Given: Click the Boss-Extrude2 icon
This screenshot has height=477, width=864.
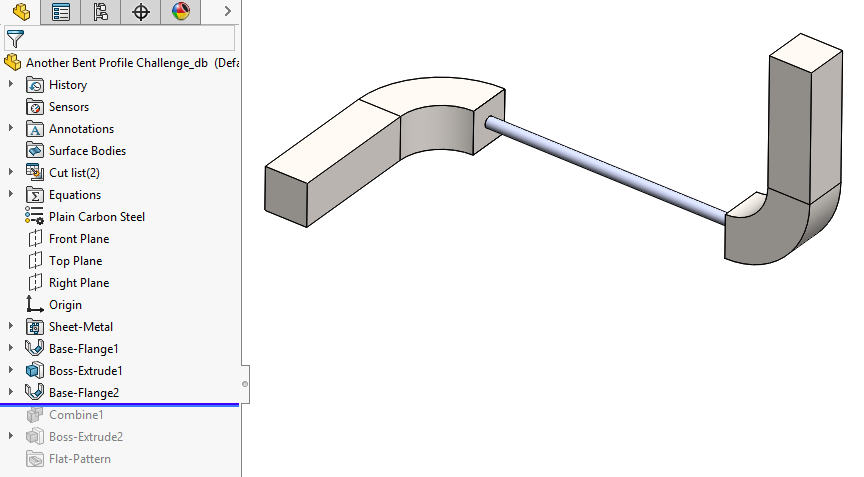Looking at the screenshot, I should click(35, 437).
